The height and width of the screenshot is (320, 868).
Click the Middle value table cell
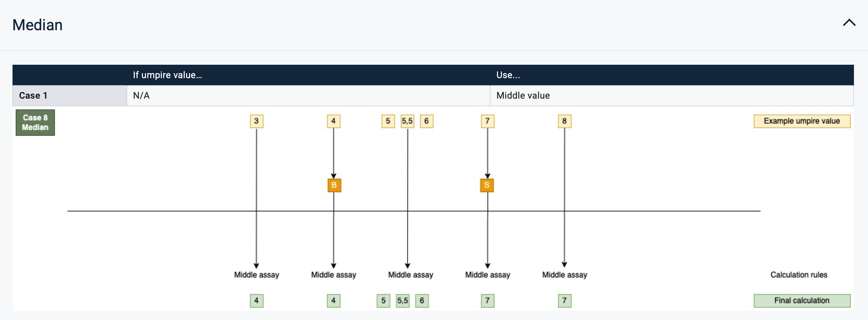point(523,96)
